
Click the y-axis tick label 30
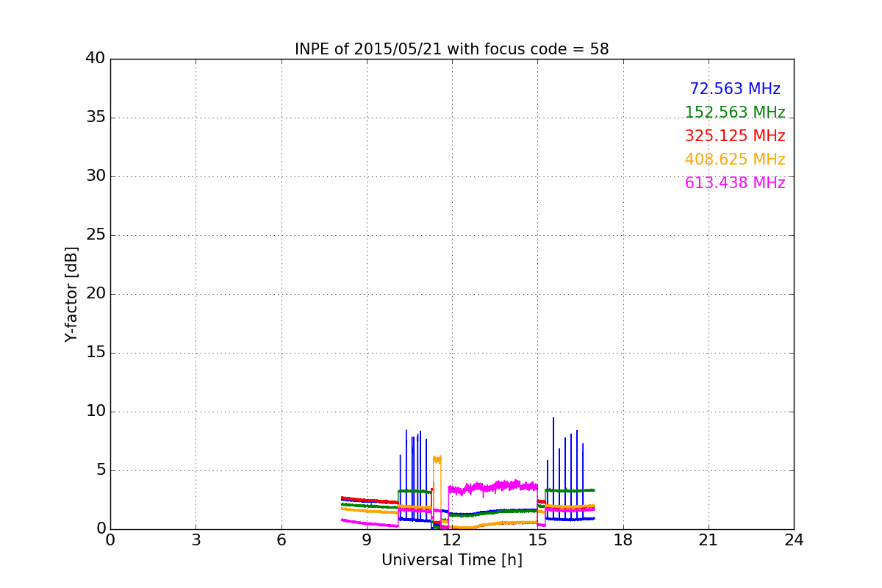click(96, 176)
